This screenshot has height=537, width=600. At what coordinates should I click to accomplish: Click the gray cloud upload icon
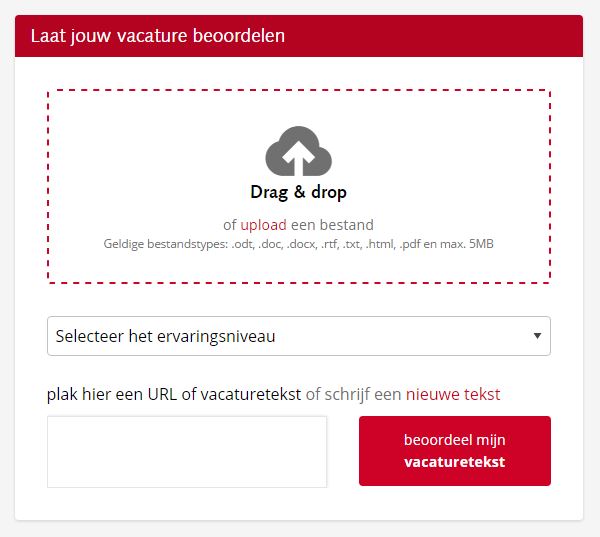[298, 151]
